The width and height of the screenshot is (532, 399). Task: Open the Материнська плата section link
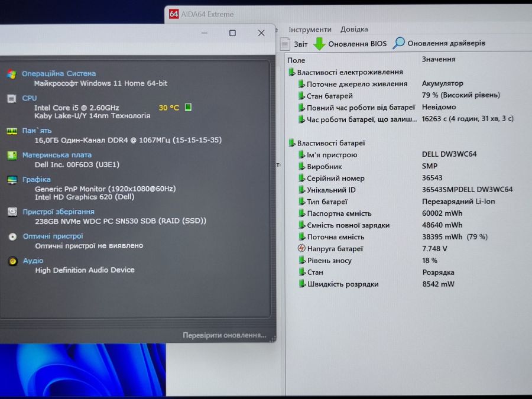click(57, 155)
